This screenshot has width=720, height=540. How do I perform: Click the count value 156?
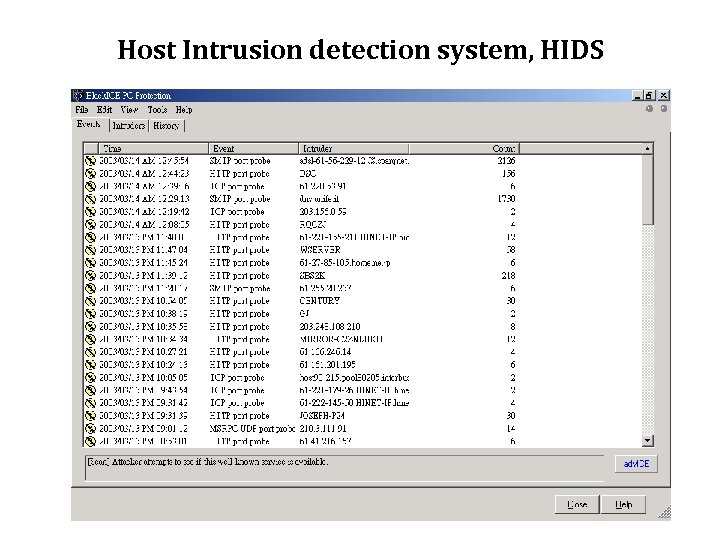tap(508, 174)
